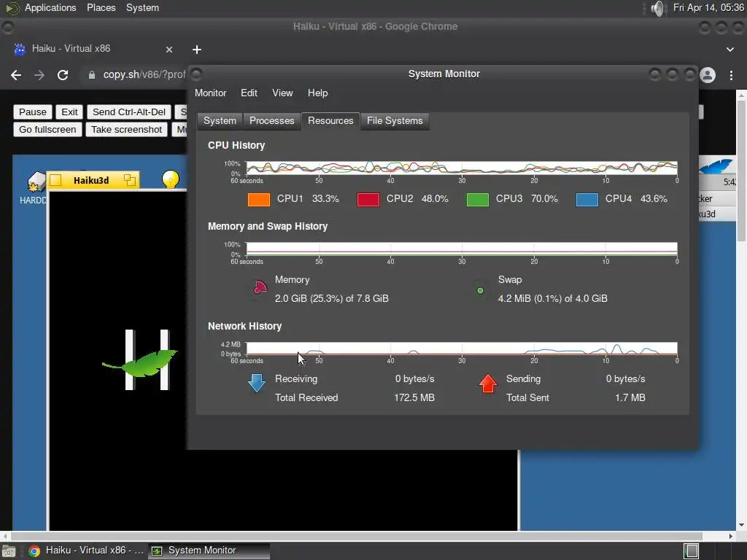The image size is (747, 560).
Task: Open a new Chrome tab
Action: (x=197, y=50)
